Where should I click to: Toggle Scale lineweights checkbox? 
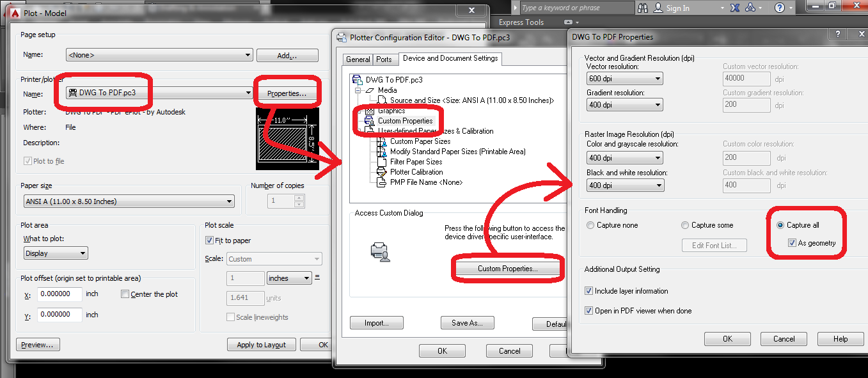(x=230, y=317)
